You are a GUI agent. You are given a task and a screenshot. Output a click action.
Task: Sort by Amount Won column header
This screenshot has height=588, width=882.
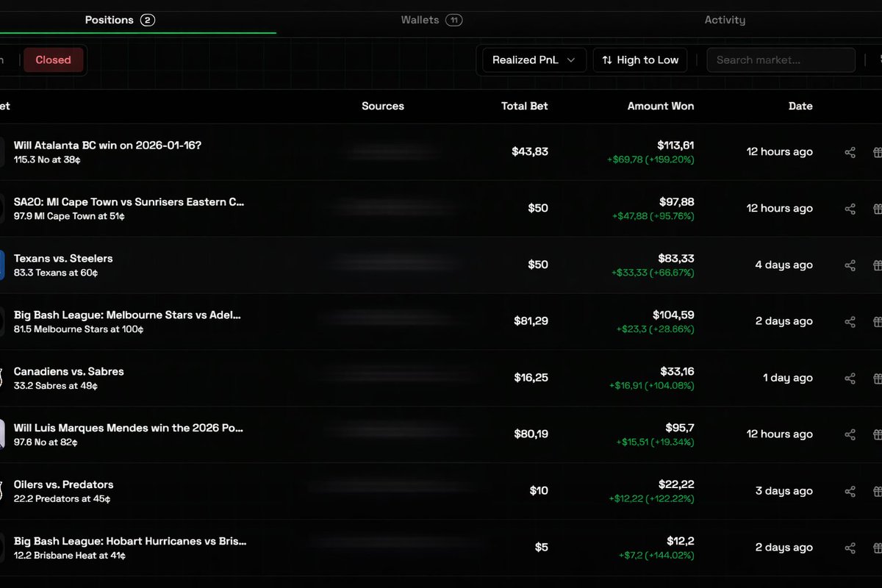point(661,106)
